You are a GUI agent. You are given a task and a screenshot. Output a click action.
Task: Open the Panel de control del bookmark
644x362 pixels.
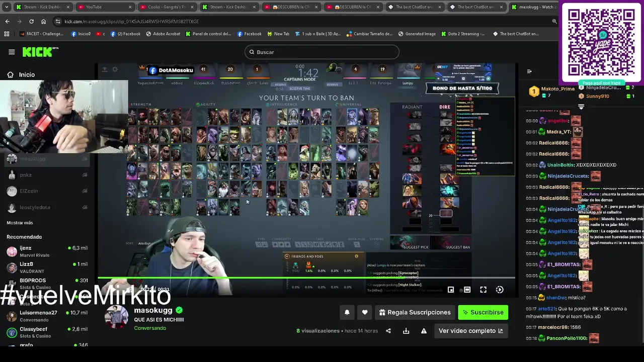[208, 34]
